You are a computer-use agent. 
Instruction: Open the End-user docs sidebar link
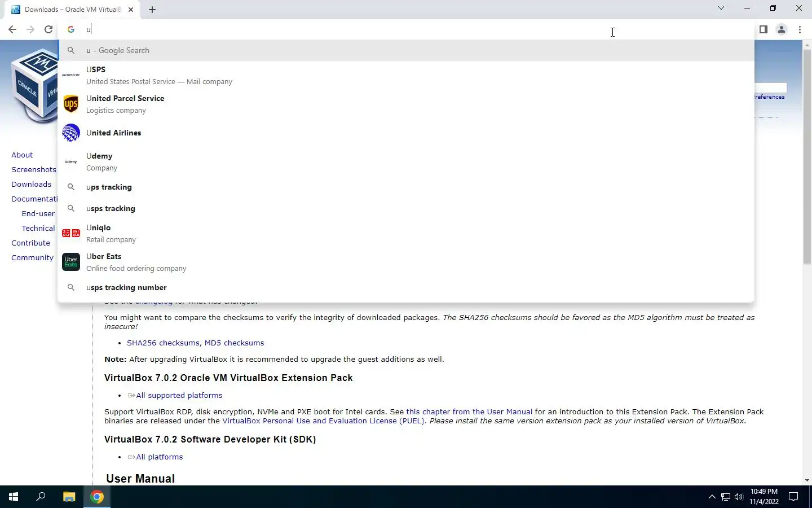(x=38, y=213)
